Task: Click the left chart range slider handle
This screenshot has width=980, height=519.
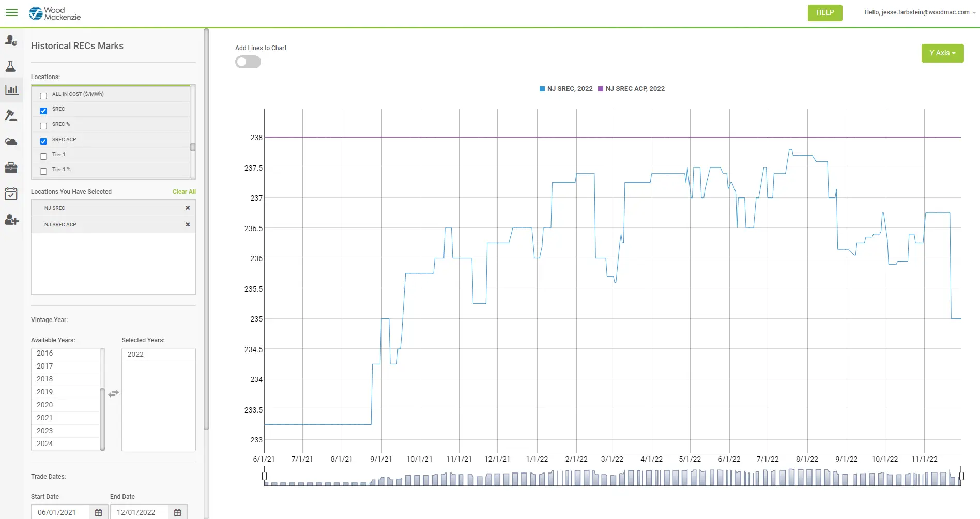Action: [265, 476]
